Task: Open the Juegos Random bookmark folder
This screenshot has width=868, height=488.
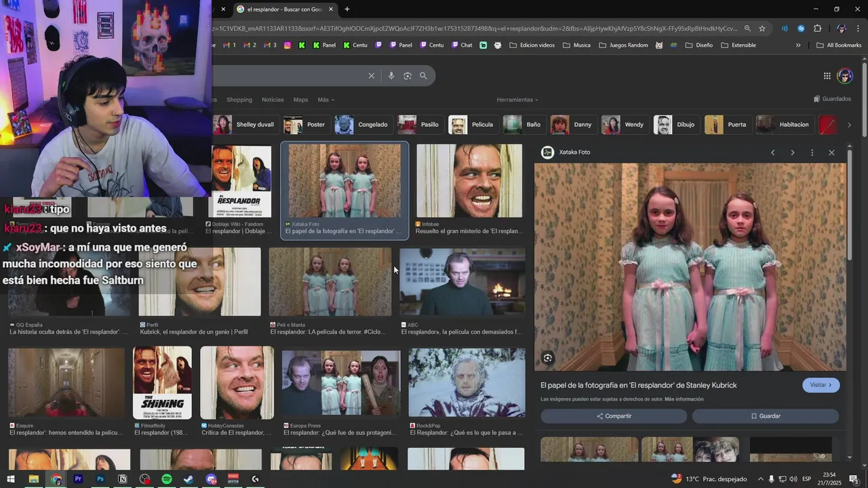Action: pyautogui.click(x=623, y=45)
